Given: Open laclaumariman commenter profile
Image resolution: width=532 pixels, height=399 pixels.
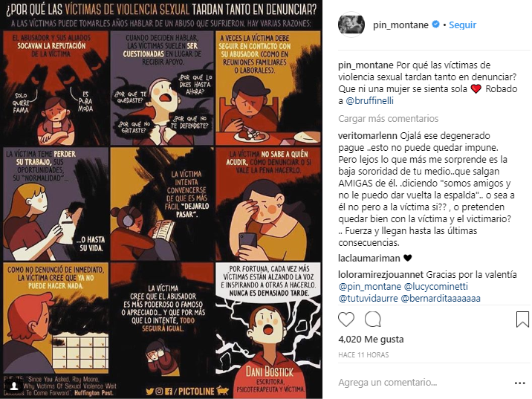Looking at the screenshot, I should (369, 258).
